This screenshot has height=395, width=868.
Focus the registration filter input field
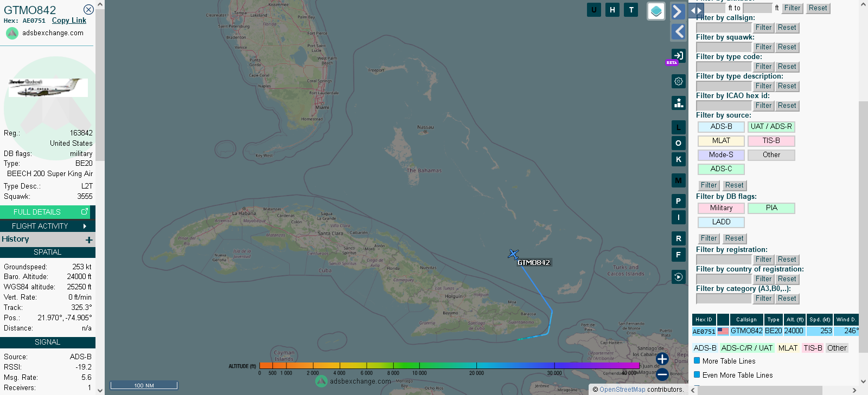[x=724, y=260]
